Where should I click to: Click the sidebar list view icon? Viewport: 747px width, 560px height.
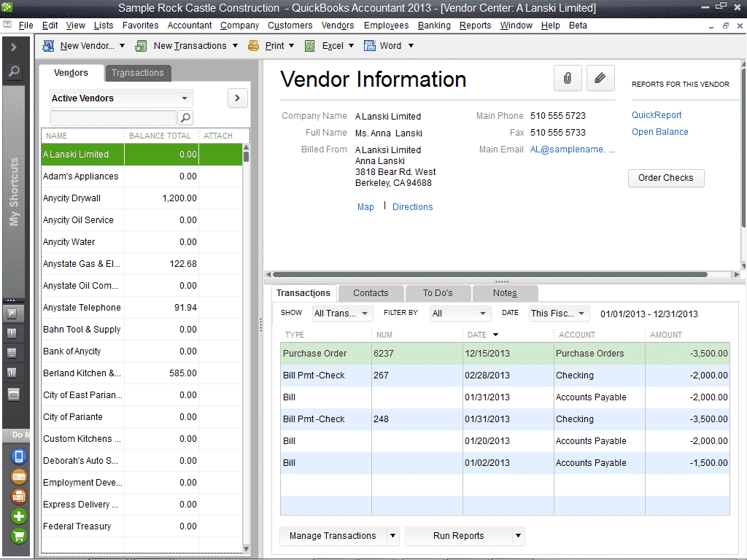coord(12,353)
